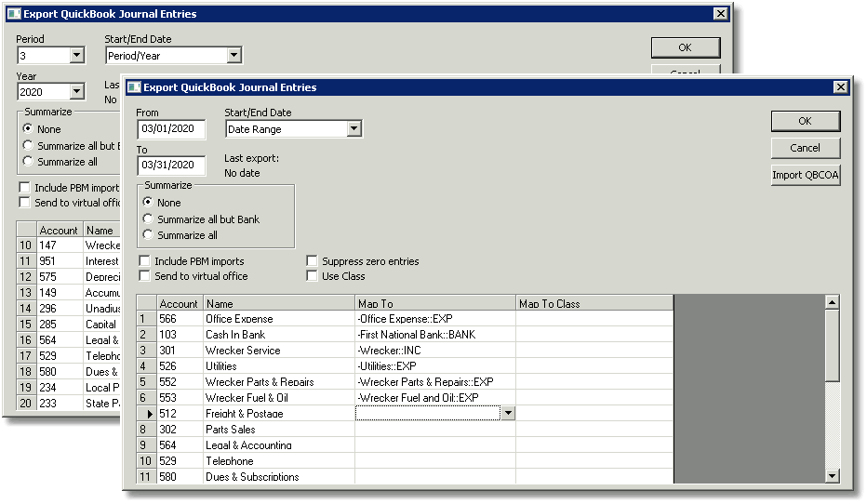The height and width of the screenshot is (504, 867).
Task: Select Summarize all but Bank option
Action: [x=148, y=219]
